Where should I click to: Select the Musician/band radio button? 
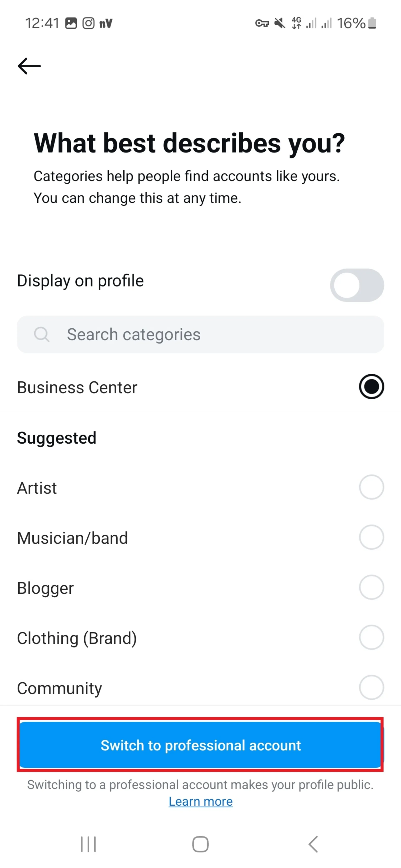(x=371, y=537)
